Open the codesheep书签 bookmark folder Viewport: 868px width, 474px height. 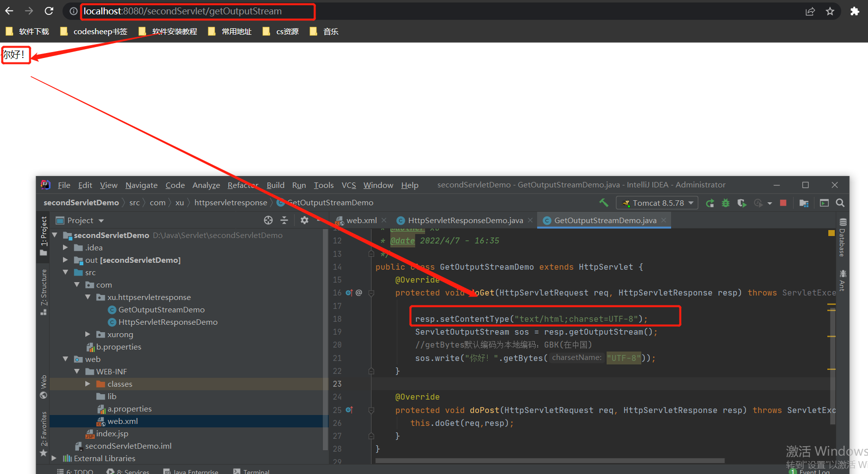point(94,31)
